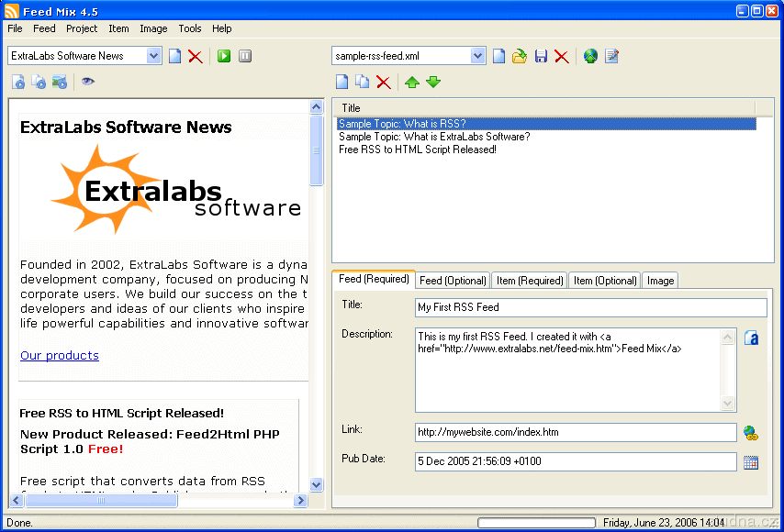Image resolution: width=784 pixels, height=532 pixels.
Task: Add a new item above the Title list
Action: point(342,82)
